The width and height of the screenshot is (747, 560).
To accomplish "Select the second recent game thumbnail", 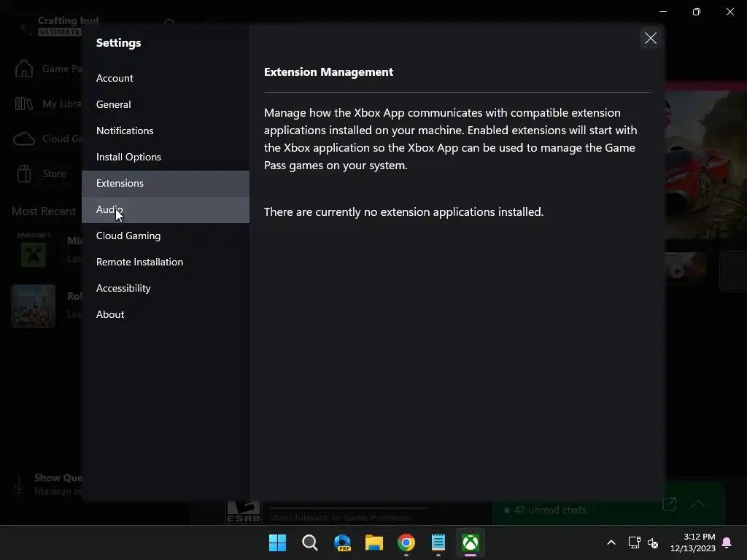I will (x=34, y=306).
